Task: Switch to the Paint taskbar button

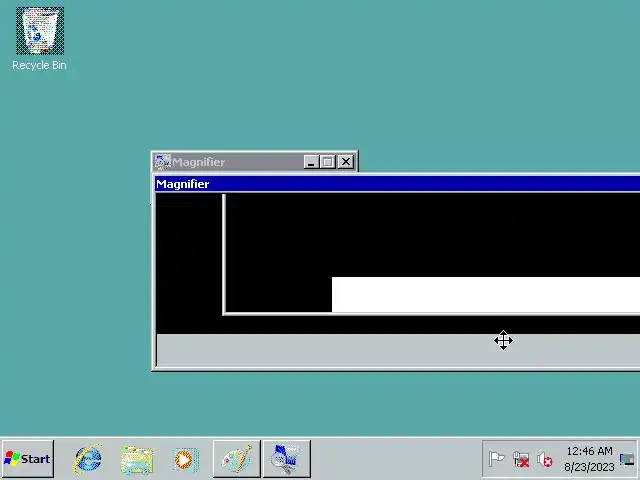Action: pyautogui.click(x=237, y=459)
